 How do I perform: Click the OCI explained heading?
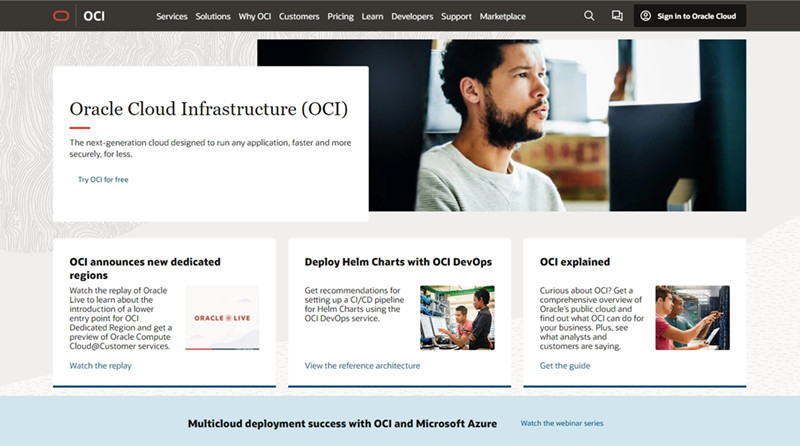tap(575, 262)
